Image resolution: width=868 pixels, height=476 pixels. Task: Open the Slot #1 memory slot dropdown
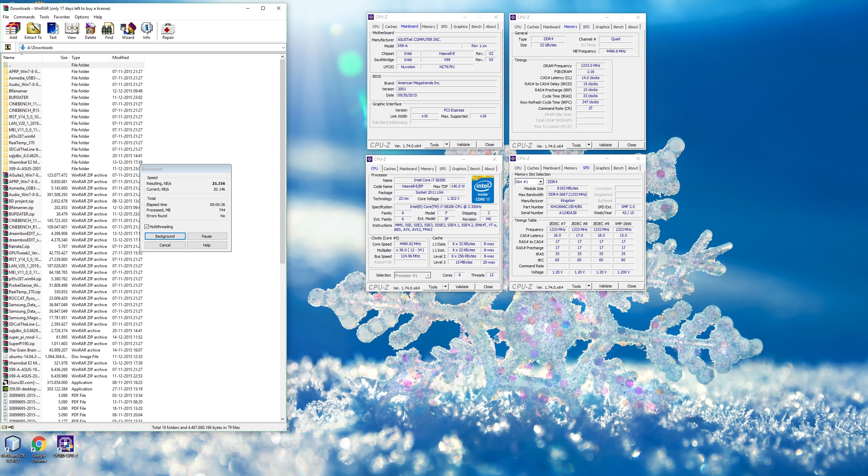541,182
